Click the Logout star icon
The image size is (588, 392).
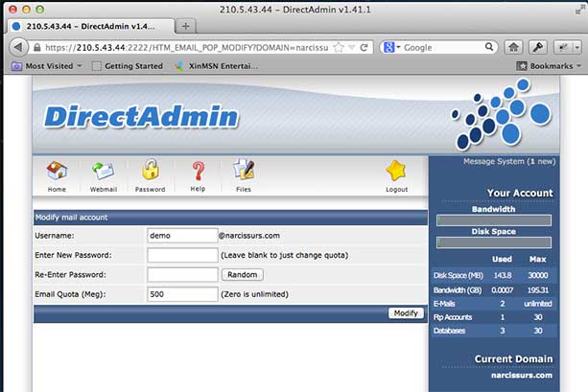point(396,171)
